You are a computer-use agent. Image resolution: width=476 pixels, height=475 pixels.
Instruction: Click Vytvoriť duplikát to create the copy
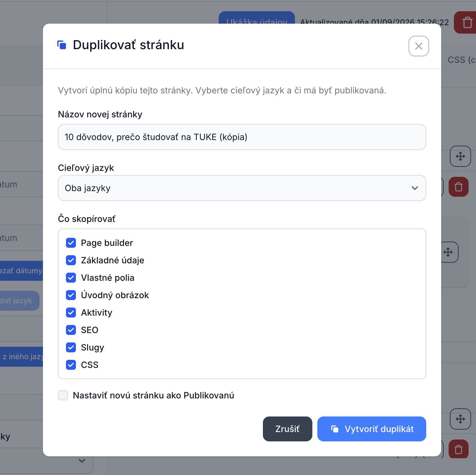(371, 429)
